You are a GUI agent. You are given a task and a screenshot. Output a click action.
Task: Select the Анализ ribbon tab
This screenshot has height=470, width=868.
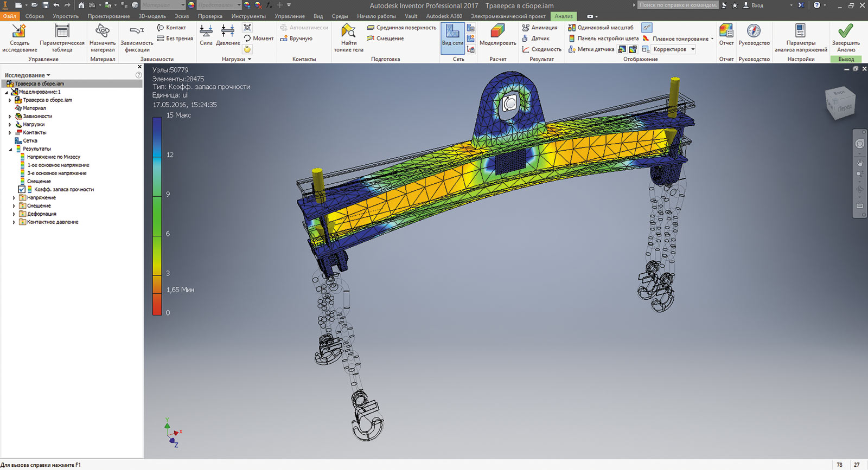point(564,16)
